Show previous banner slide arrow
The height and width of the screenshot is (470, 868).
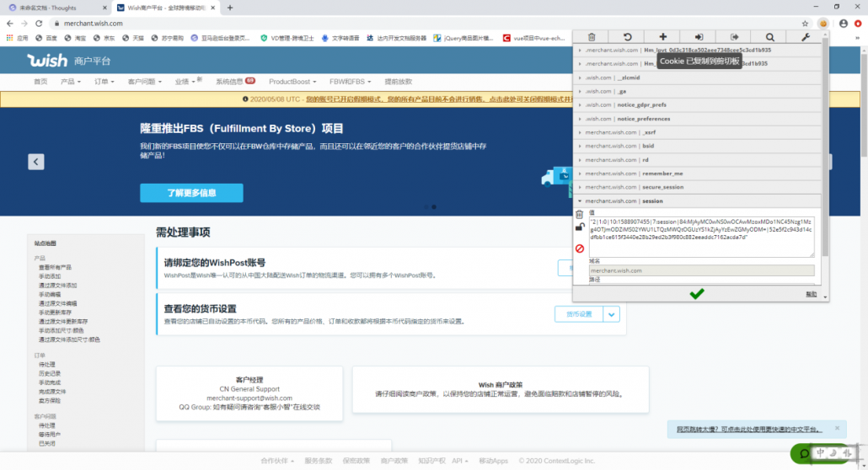point(36,162)
